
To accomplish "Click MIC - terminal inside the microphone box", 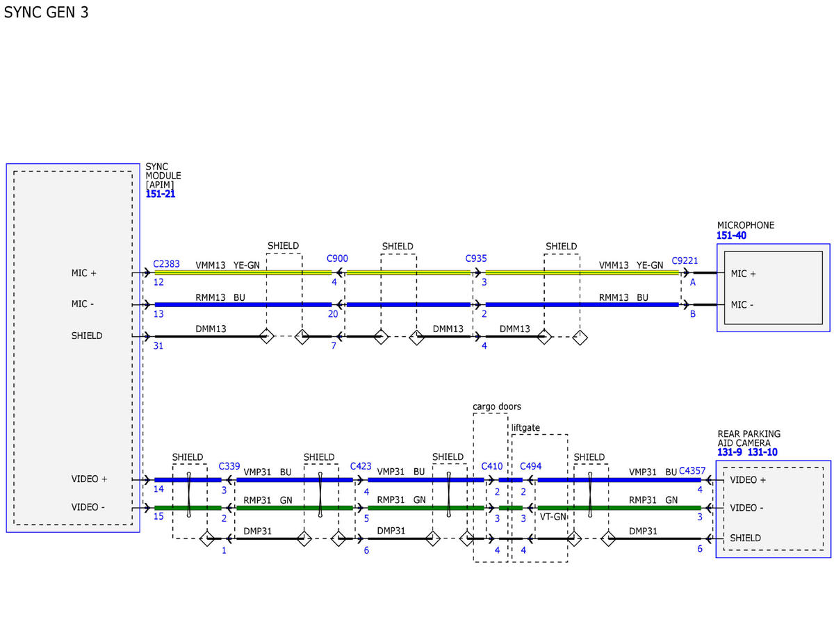I will [x=743, y=304].
